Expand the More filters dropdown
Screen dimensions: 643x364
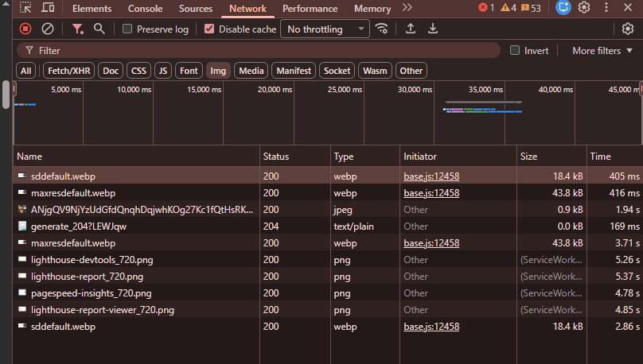coord(602,51)
